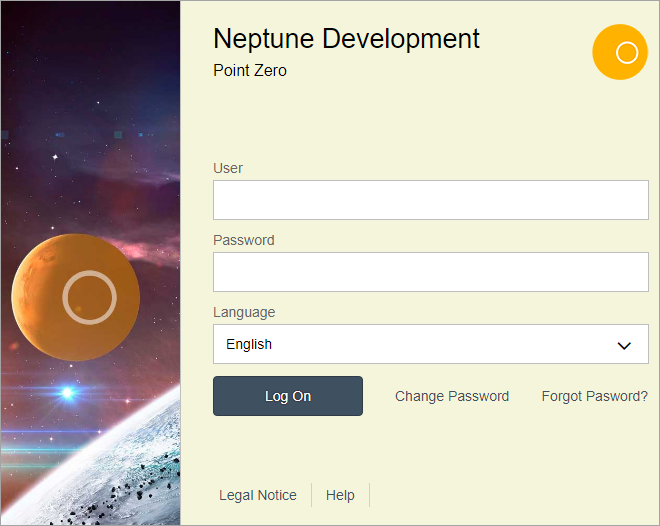
Task: Click the Neptune Development heading
Action: click(346, 39)
